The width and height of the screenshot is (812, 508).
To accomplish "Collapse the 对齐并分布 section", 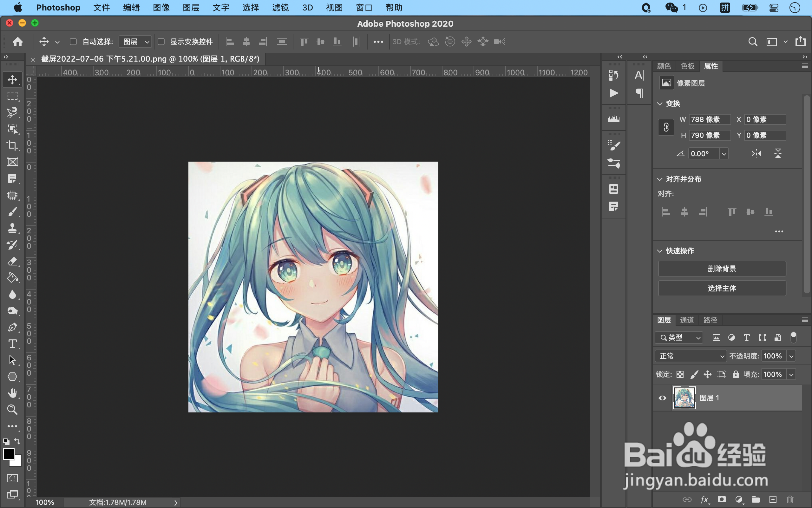I will [x=660, y=179].
